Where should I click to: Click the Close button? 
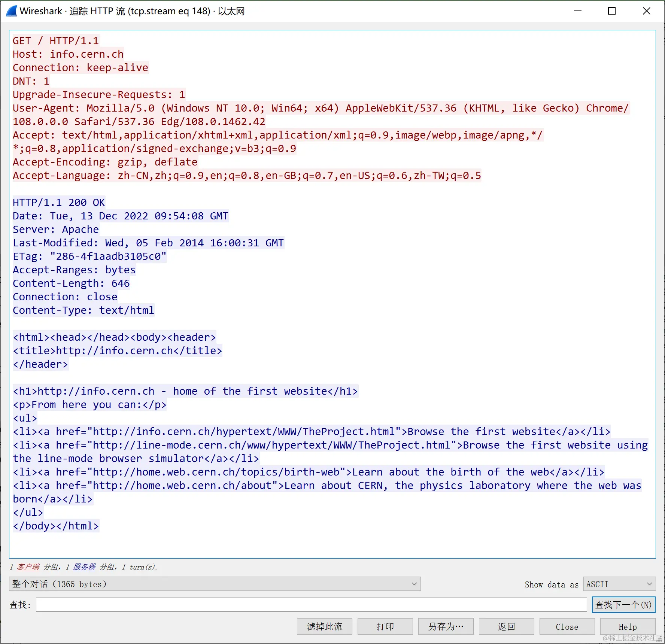pyautogui.click(x=567, y=626)
